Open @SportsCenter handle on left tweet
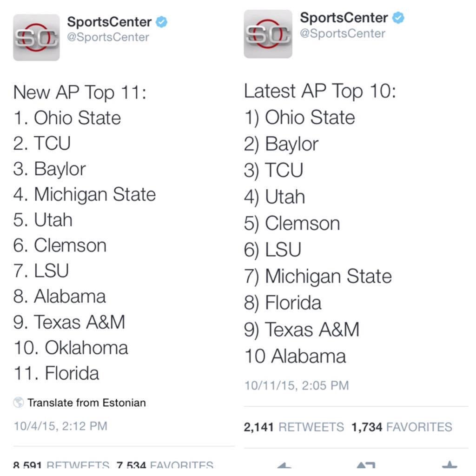 (x=108, y=37)
